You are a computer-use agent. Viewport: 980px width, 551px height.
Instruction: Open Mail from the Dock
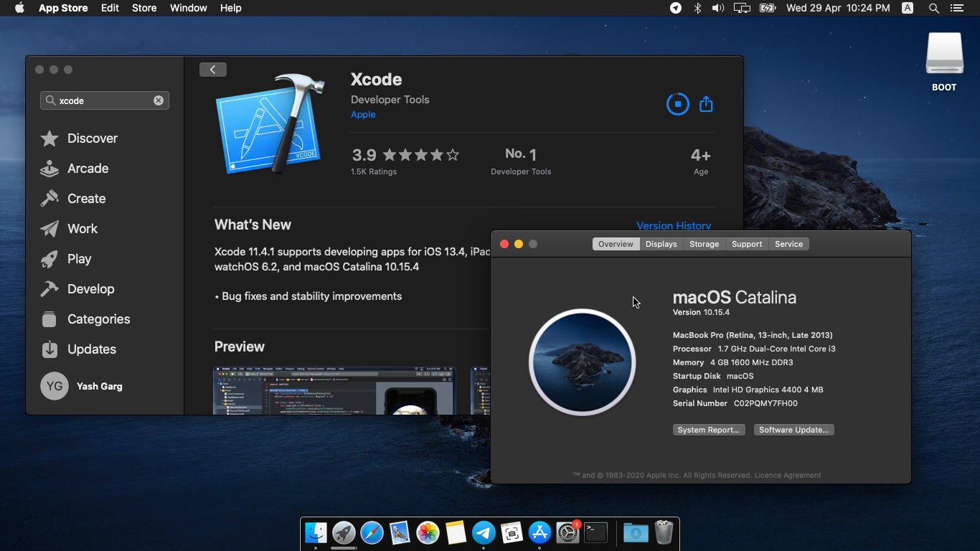pyautogui.click(x=400, y=532)
